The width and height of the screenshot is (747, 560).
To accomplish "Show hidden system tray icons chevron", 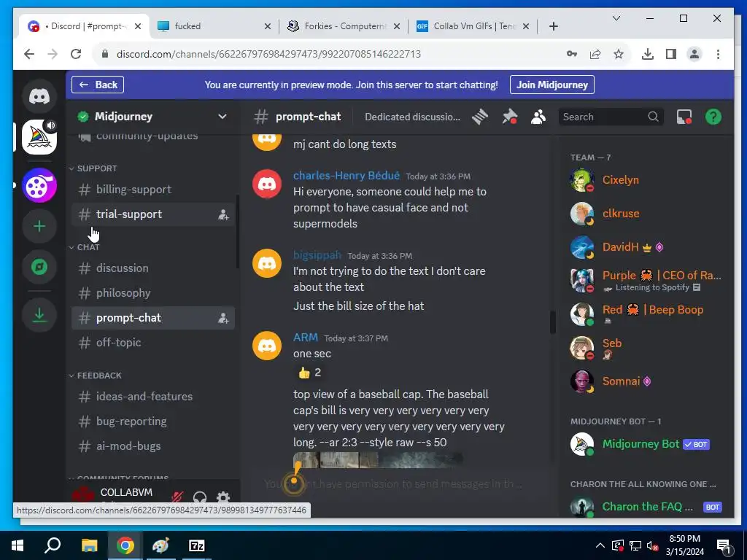I will click(600, 545).
